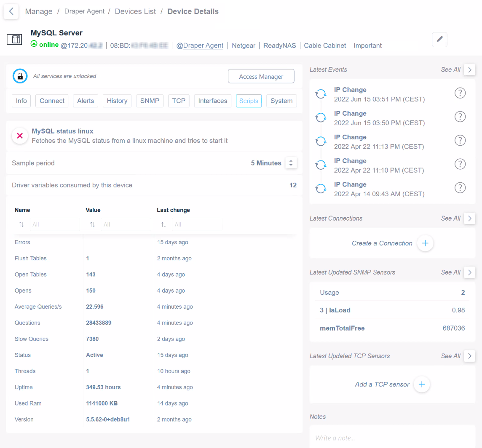Expand Latest Updated SNMP Sensors chevron

[x=469, y=272]
